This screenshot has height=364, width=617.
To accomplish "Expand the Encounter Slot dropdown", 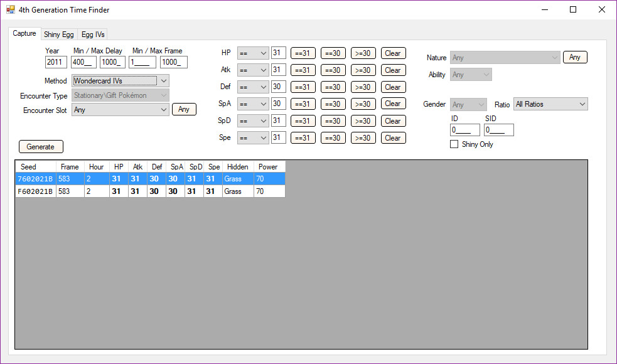I will point(121,110).
